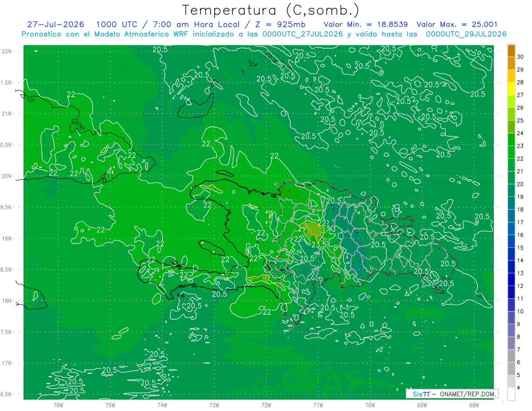Select the dark orange color bar segment above 30

pos(511,51)
